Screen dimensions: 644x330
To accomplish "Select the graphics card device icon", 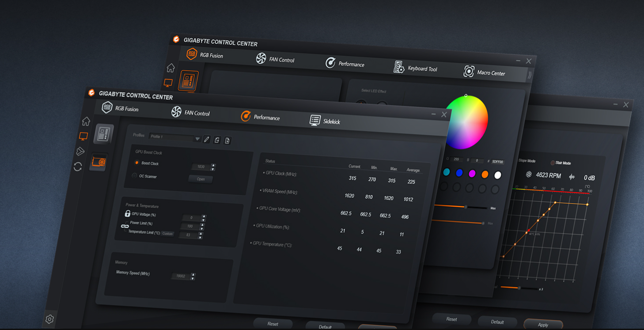I will [x=98, y=163].
